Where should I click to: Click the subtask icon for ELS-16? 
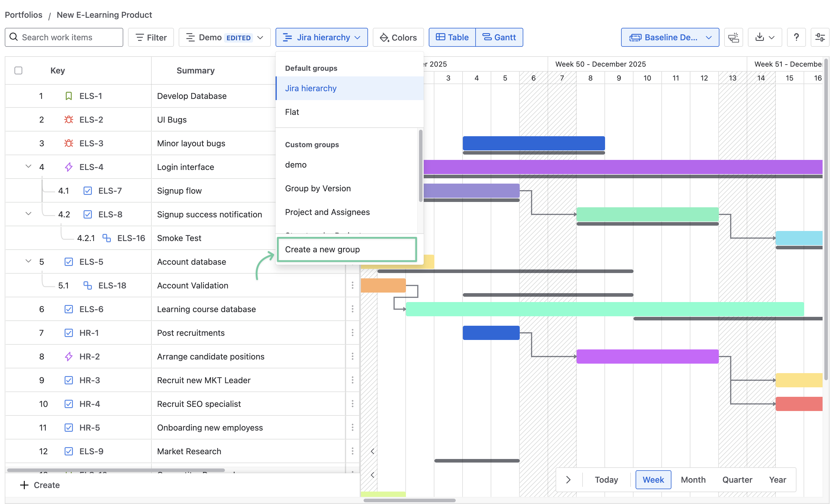pos(107,238)
